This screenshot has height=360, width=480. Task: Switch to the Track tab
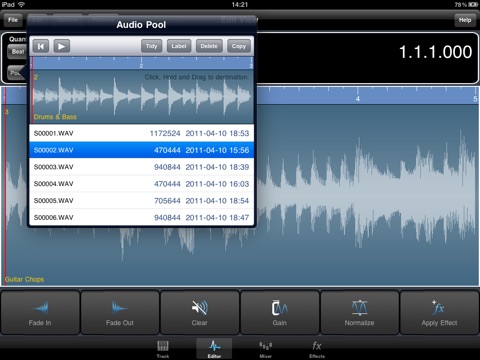click(x=163, y=349)
